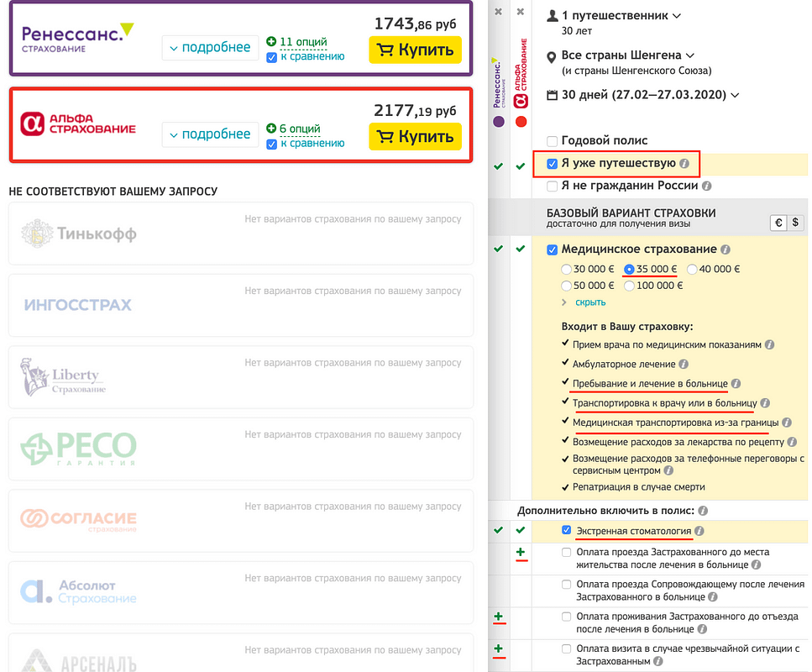Toggle к сравнению checkbox for Ренессанс

tap(271, 57)
